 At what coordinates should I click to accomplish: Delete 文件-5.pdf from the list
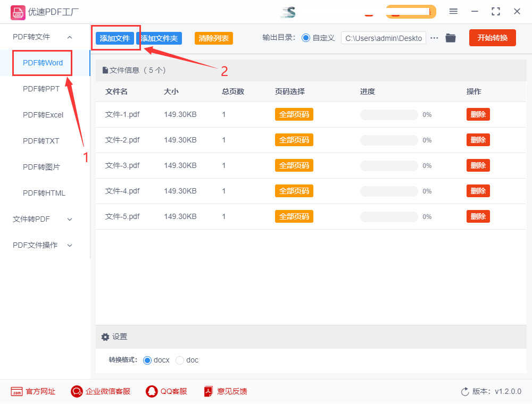[478, 216]
